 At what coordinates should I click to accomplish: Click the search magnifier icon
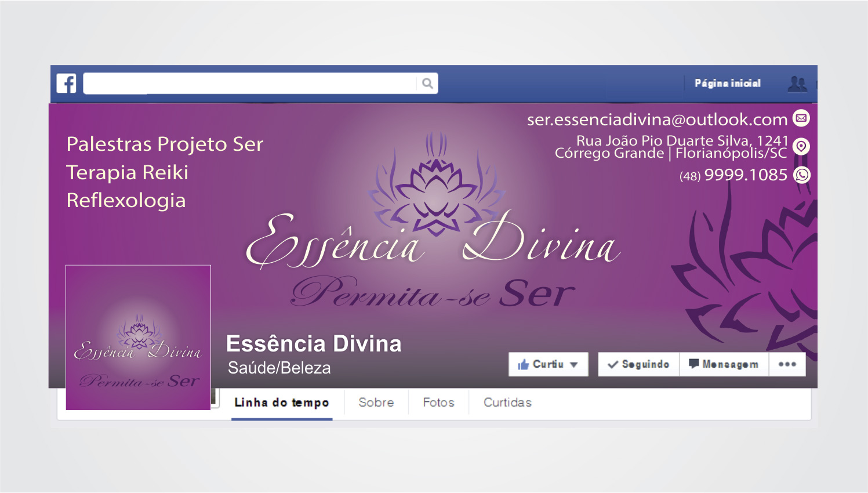click(x=427, y=84)
